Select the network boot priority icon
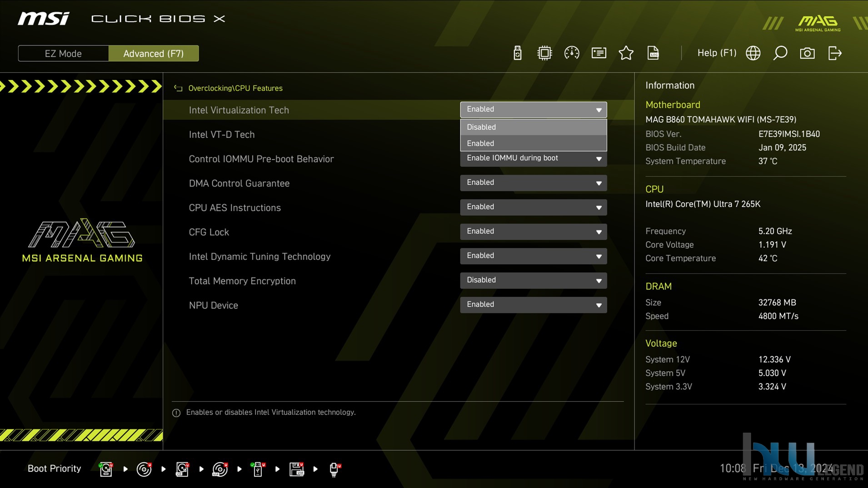 point(335,469)
